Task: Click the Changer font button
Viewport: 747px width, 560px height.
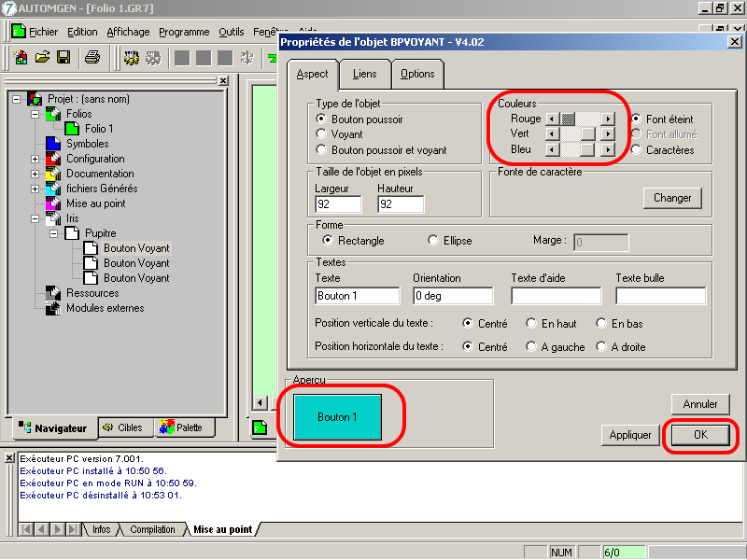Action: pos(672,198)
